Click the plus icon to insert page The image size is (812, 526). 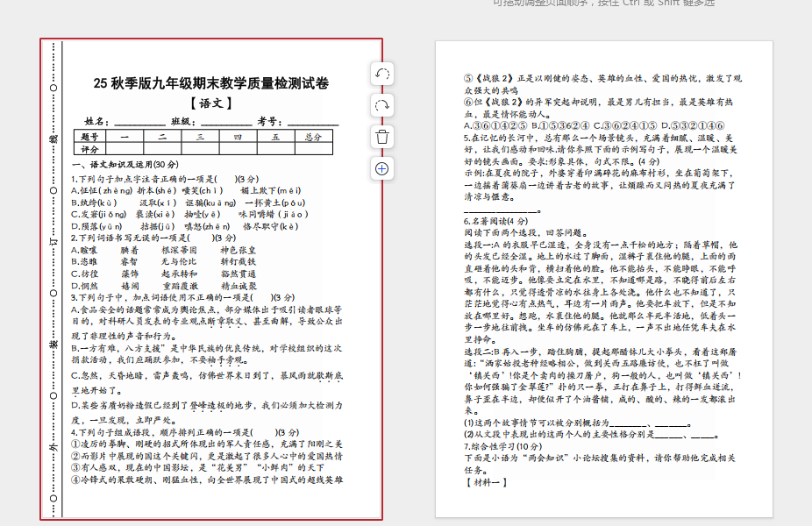[382, 168]
